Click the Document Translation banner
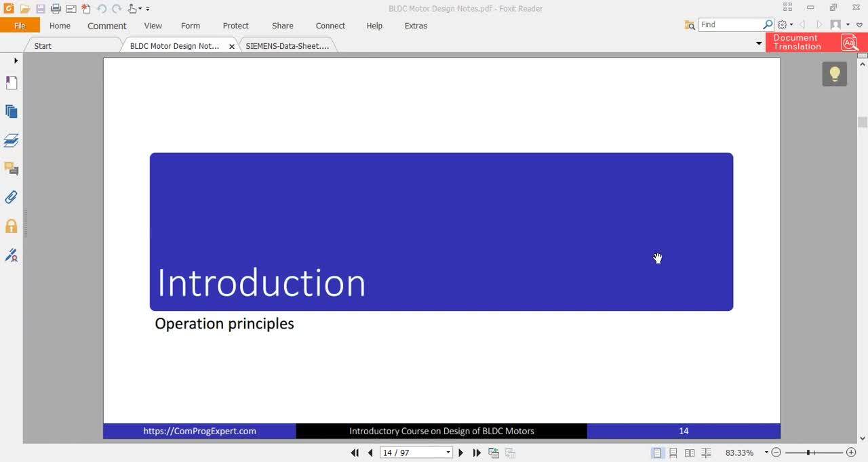Image resolution: width=868 pixels, height=462 pixels. [816, 42]
